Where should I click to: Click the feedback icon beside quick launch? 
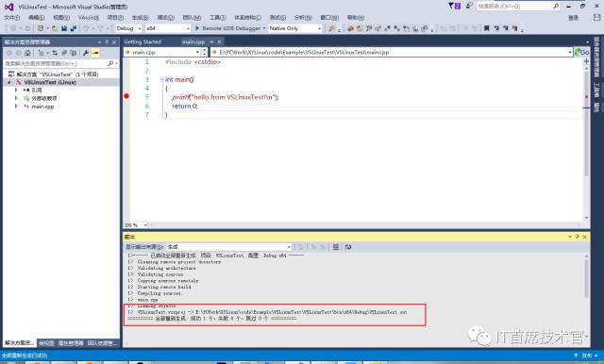469,7
